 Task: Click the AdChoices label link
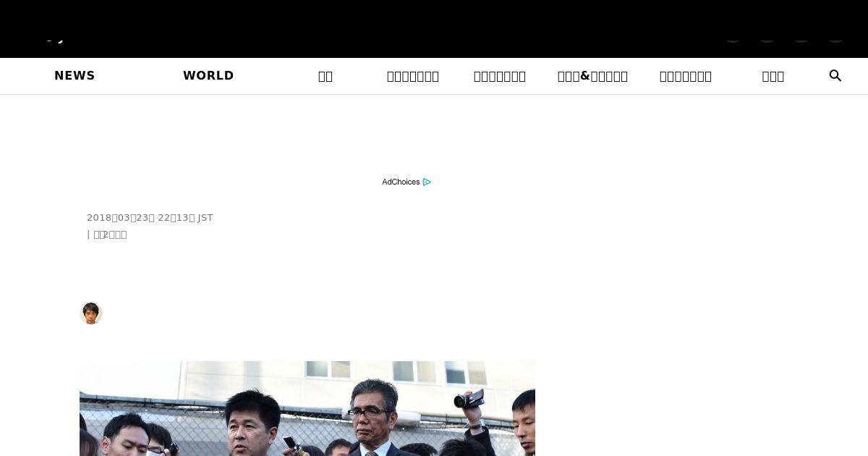(401, 182)
